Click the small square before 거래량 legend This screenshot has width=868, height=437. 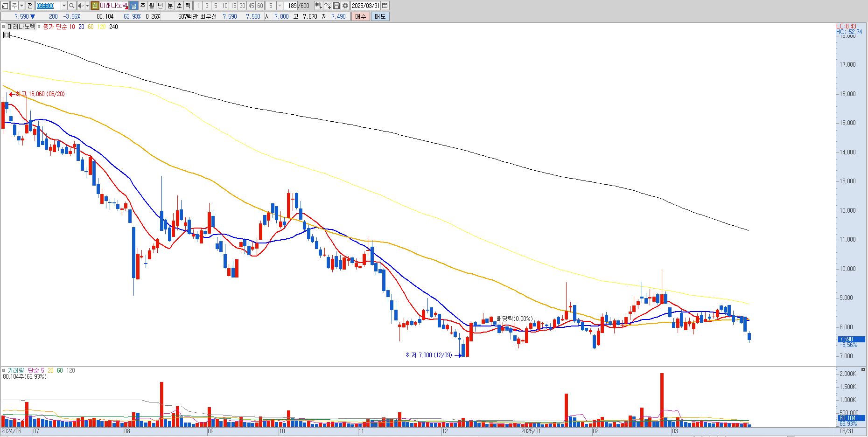click(x=4, y=371)
